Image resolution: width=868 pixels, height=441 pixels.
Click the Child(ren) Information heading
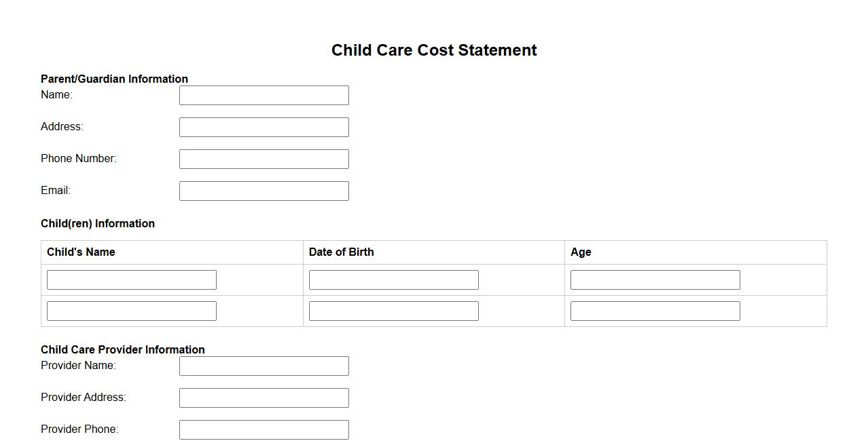pyautogui.click(x=98, y=223)
